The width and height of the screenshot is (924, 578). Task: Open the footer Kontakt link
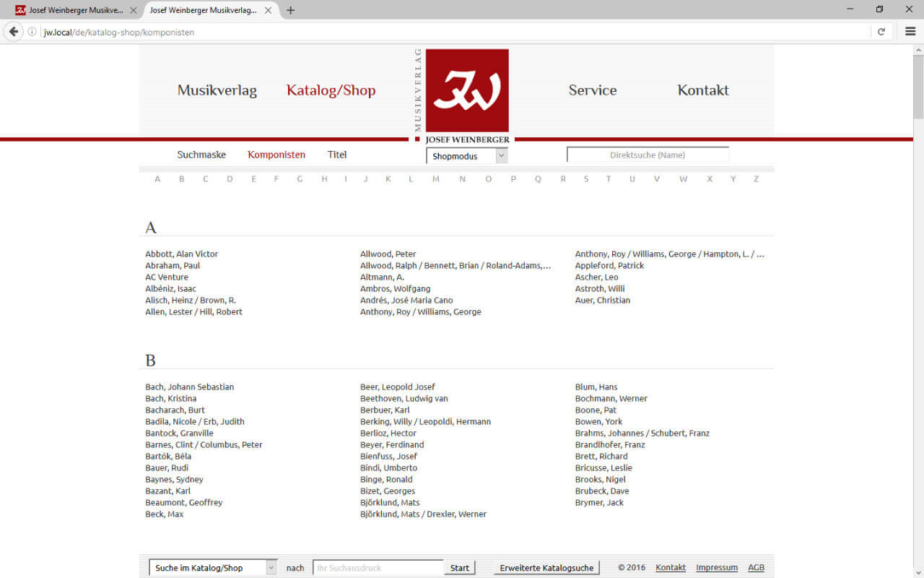(x=671, y=567)
